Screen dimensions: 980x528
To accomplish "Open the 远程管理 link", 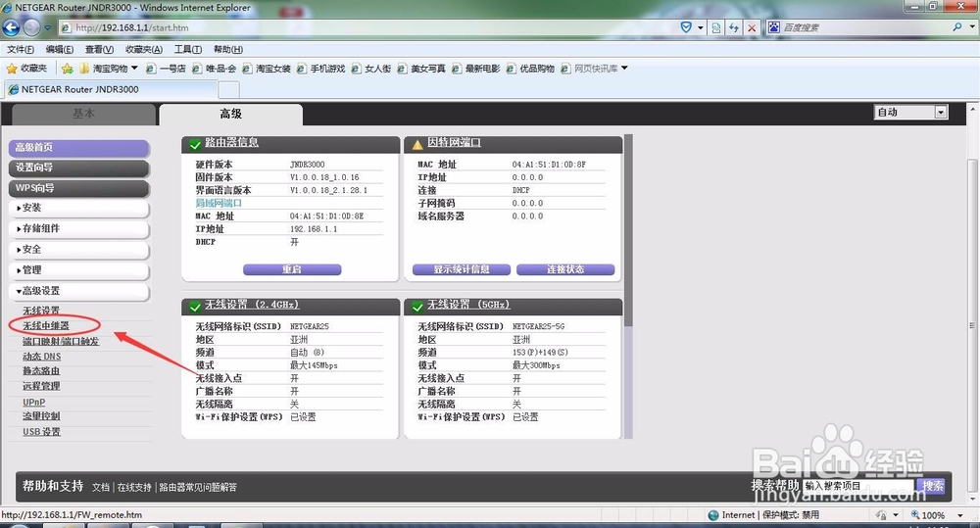I will pyautogui.click(x=41, y=386).
